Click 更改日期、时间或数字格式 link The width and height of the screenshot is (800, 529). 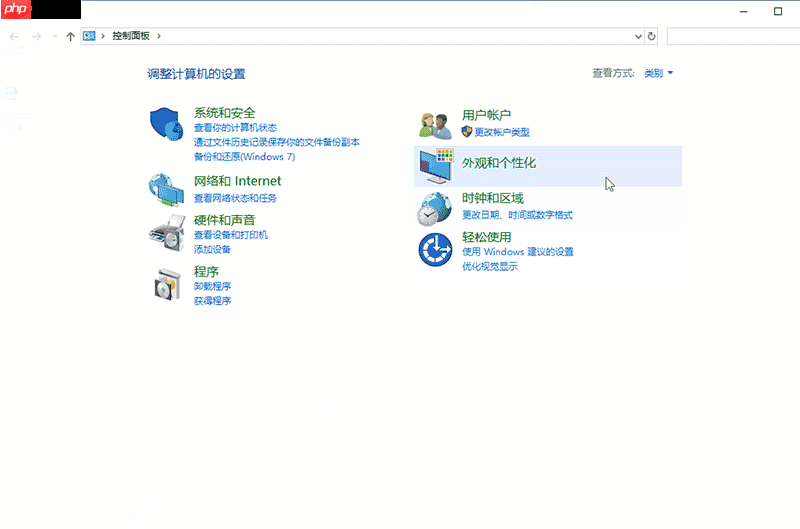517,215
